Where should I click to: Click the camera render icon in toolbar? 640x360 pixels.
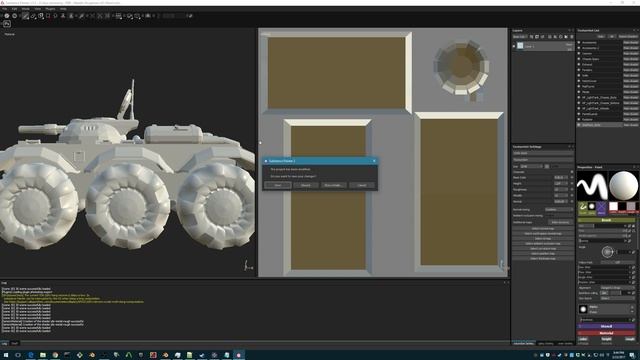point(148,16)
